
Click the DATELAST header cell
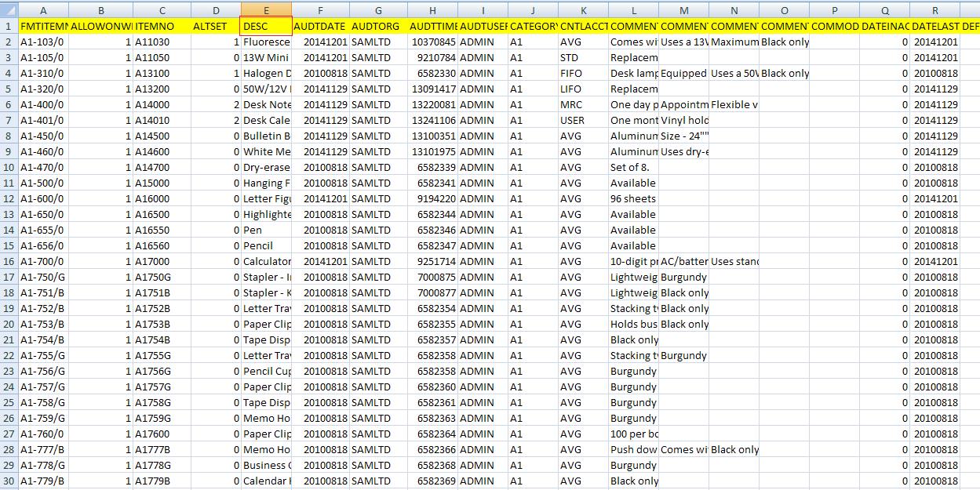pos(934,26)
